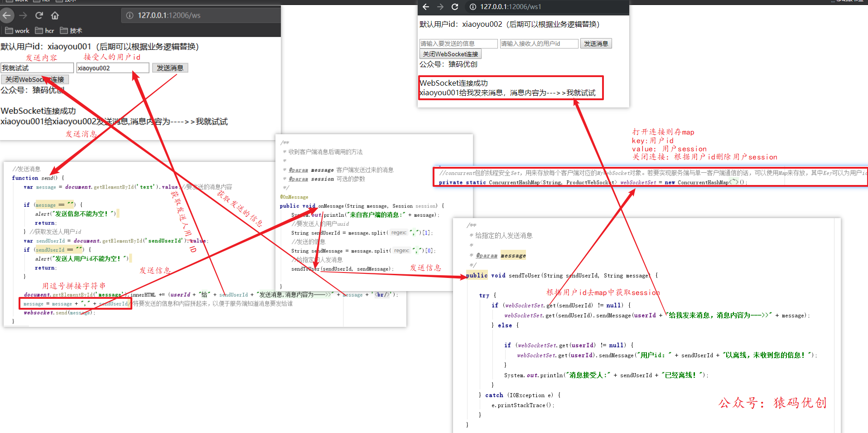868x433 pixels.
Task: Click the forward arrow in left browser
Action: click(23, 15)
